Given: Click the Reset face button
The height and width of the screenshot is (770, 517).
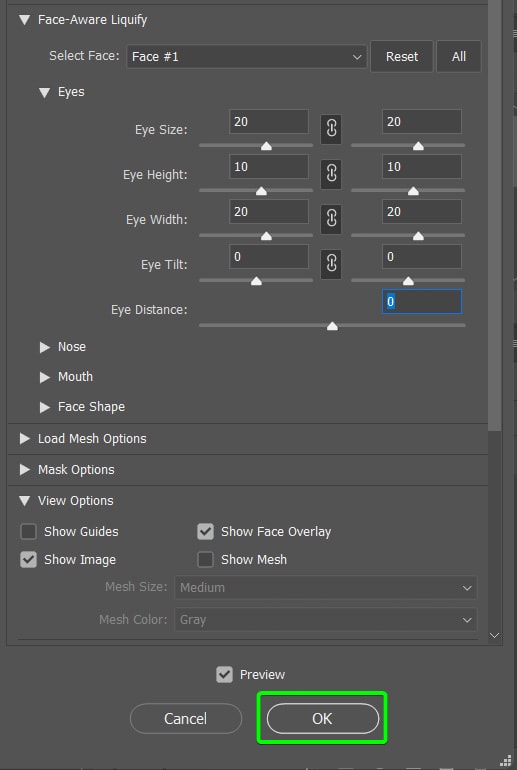Looking at the screenshot, I should click(x=402, y=56).
